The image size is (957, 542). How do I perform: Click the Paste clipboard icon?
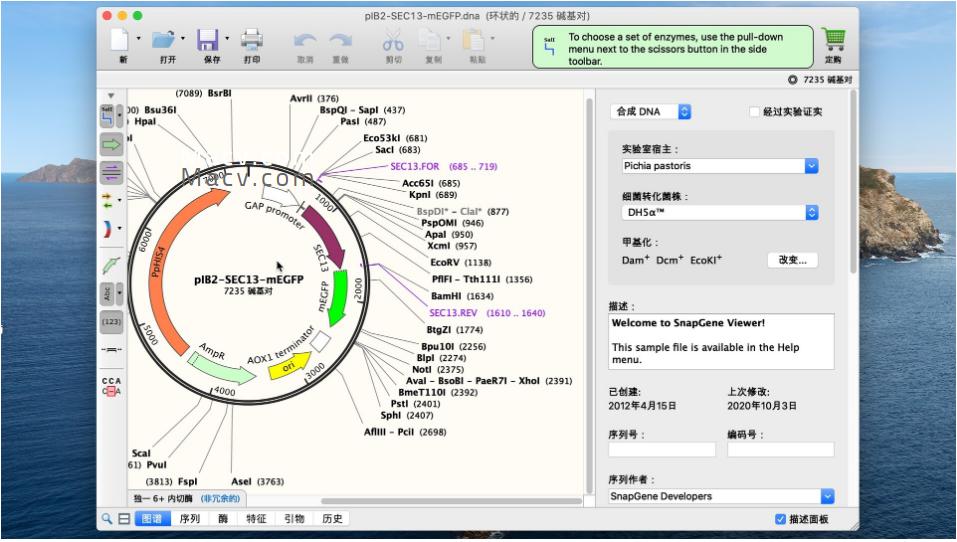[474, 40]
